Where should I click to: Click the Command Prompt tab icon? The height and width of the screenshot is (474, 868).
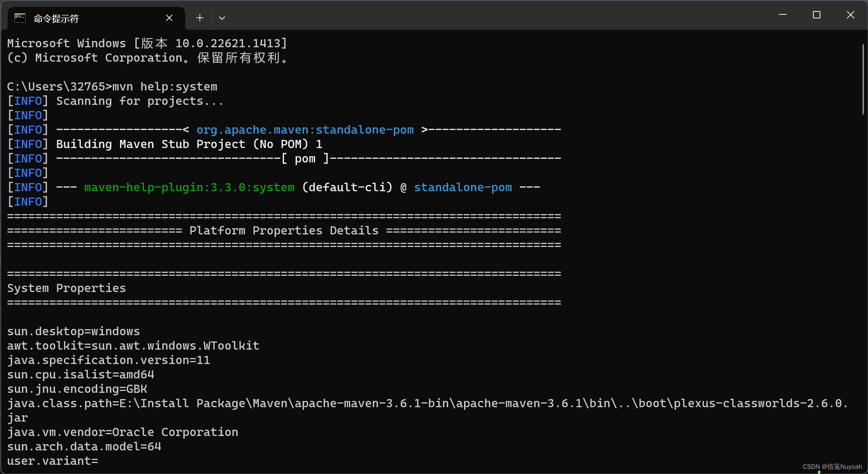point(20,18)
